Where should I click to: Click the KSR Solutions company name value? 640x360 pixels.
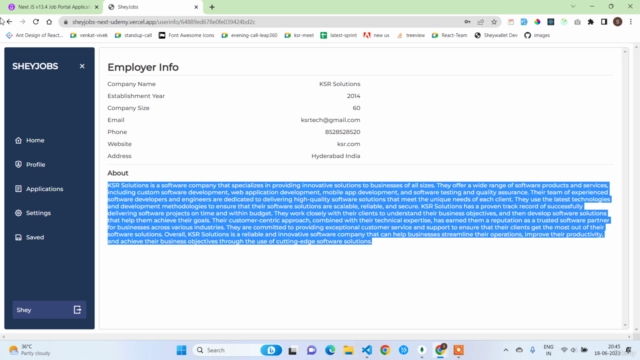[340, 84]
